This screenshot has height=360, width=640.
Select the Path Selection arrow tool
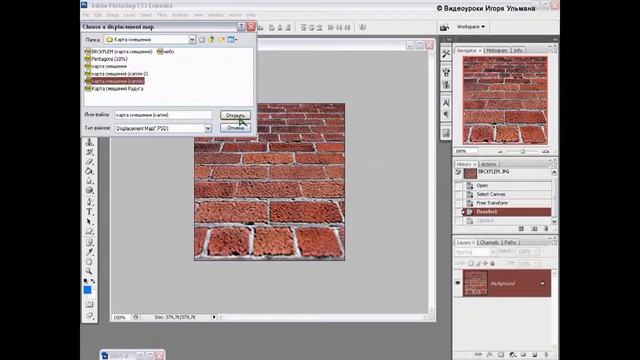point(89,222)
